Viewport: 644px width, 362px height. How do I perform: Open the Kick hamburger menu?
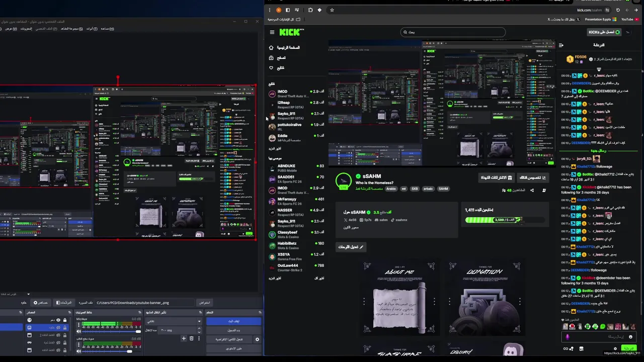coord(272,32)
